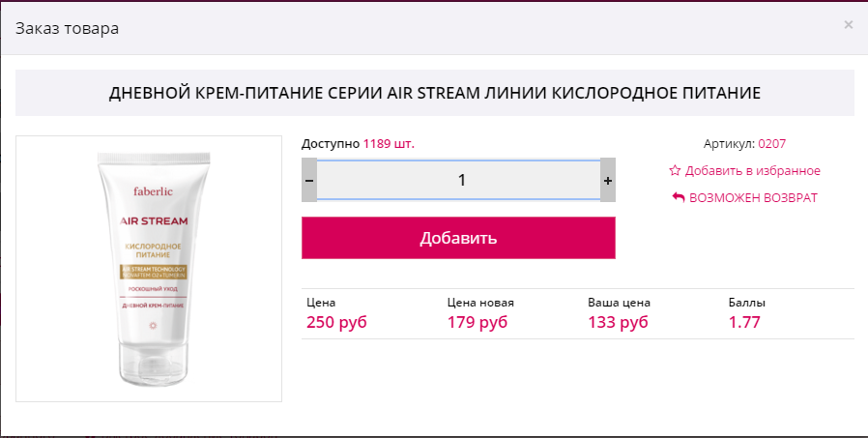Click the available 1189 шт. count
Viewport: 868px width, 438px height.
pyautogui.click(x=389, y=144)
